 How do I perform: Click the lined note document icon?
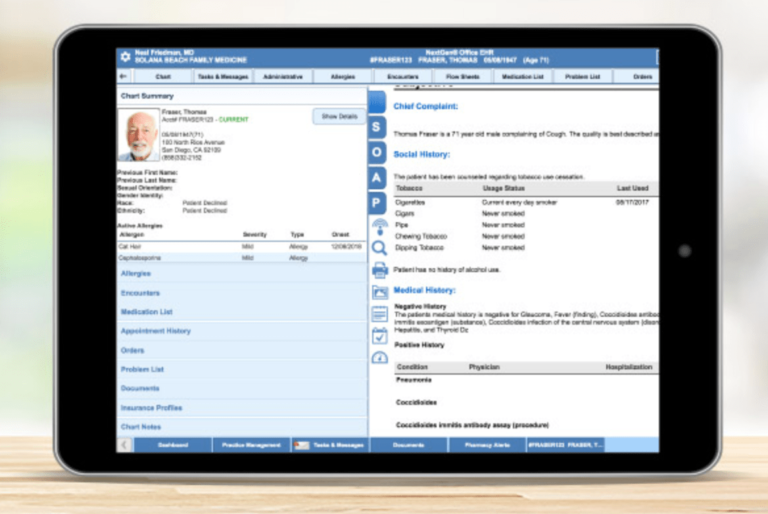[x=380, y=314]
